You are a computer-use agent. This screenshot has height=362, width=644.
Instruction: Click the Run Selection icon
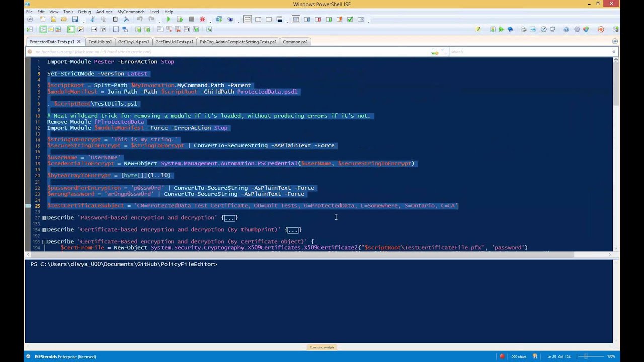[180, 19]
